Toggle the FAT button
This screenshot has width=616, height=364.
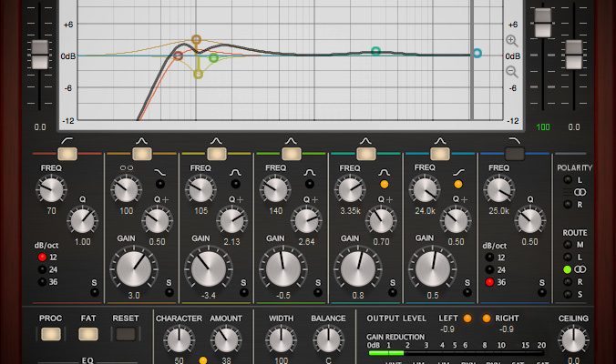point(87,334)
